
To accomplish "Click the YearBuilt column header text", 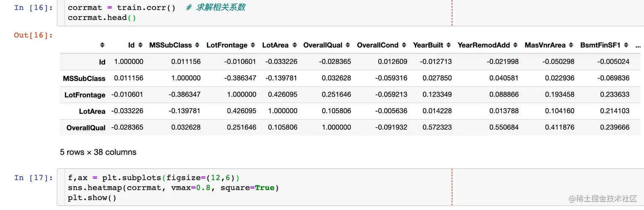I will (x=428, y=45).
